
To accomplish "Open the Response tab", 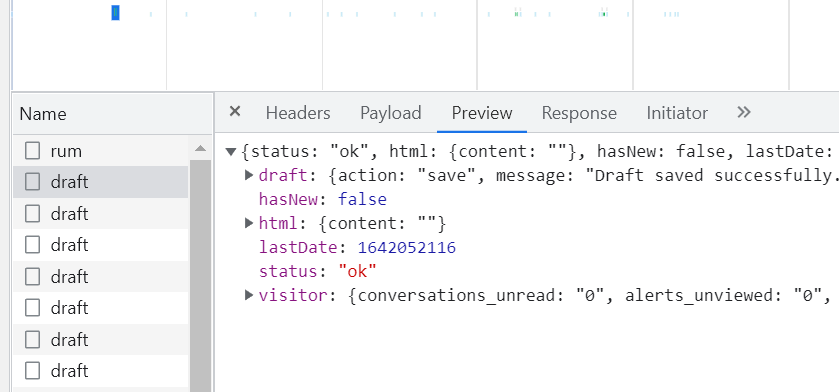I will 579,113.
